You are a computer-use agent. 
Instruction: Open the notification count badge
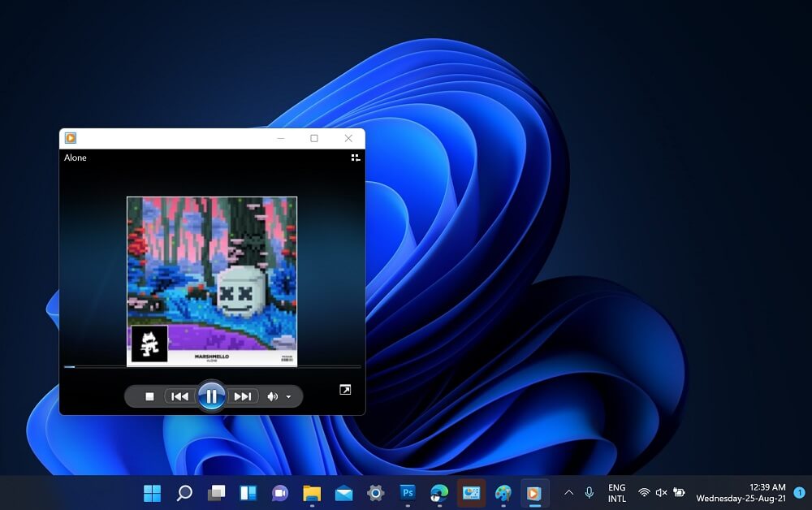pyautogui.click(x=800, y=492)
